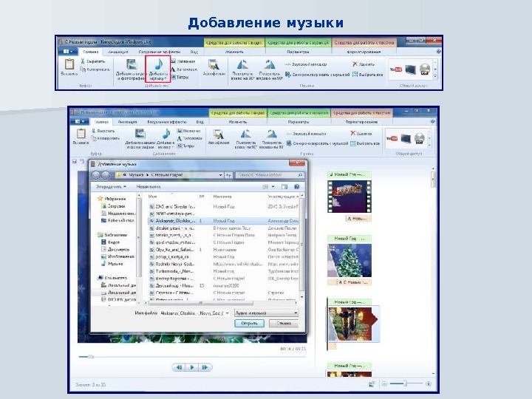Screen dimensions: 532x399
Task: Toggle preview pane icon in dialog
Action: 284,187
